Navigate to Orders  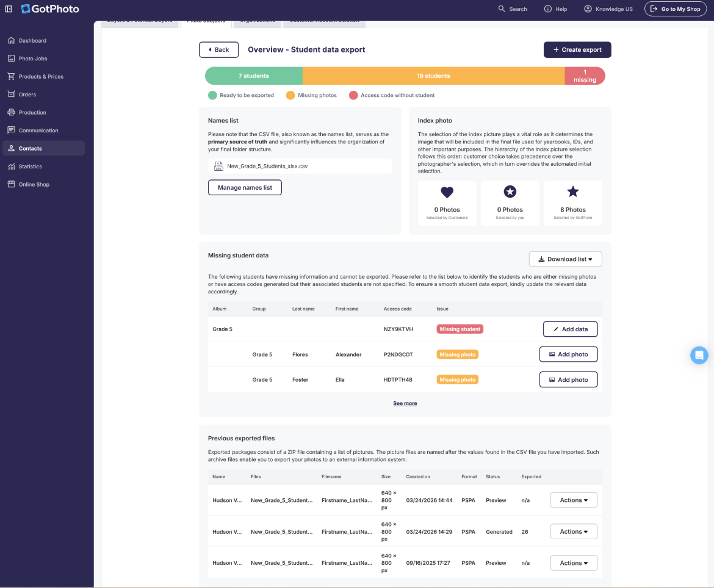pyautogui.click(x=44, y=94)
